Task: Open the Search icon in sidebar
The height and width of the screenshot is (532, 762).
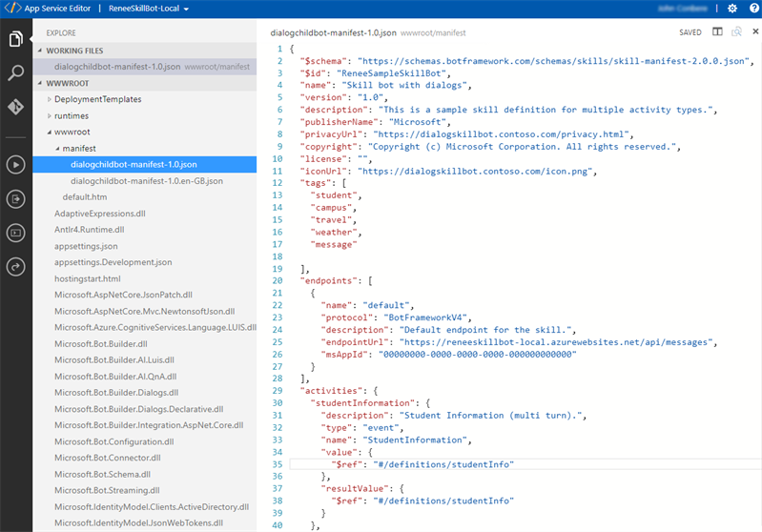Action: click(15, 73)
